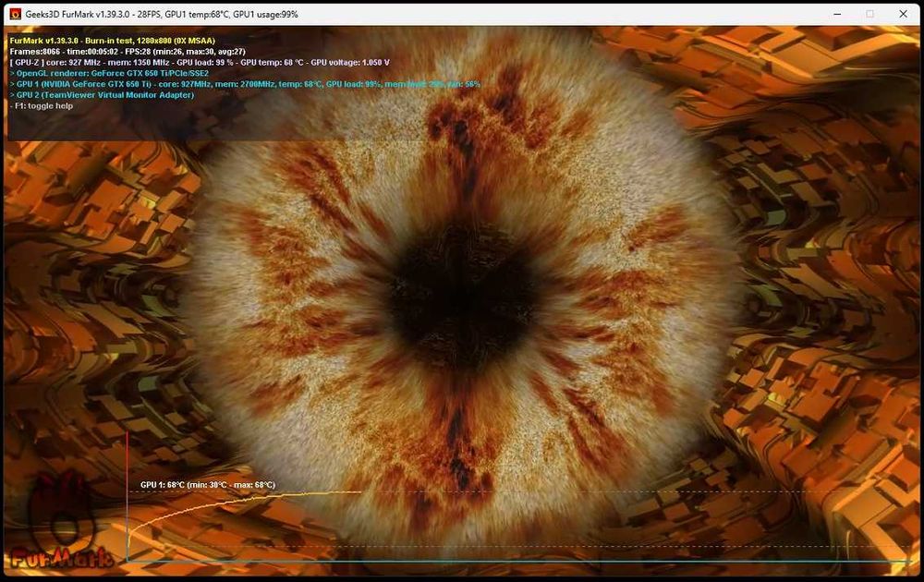Close the FurMark window
This screenshot has height=582, width=924.
point(903,14)
